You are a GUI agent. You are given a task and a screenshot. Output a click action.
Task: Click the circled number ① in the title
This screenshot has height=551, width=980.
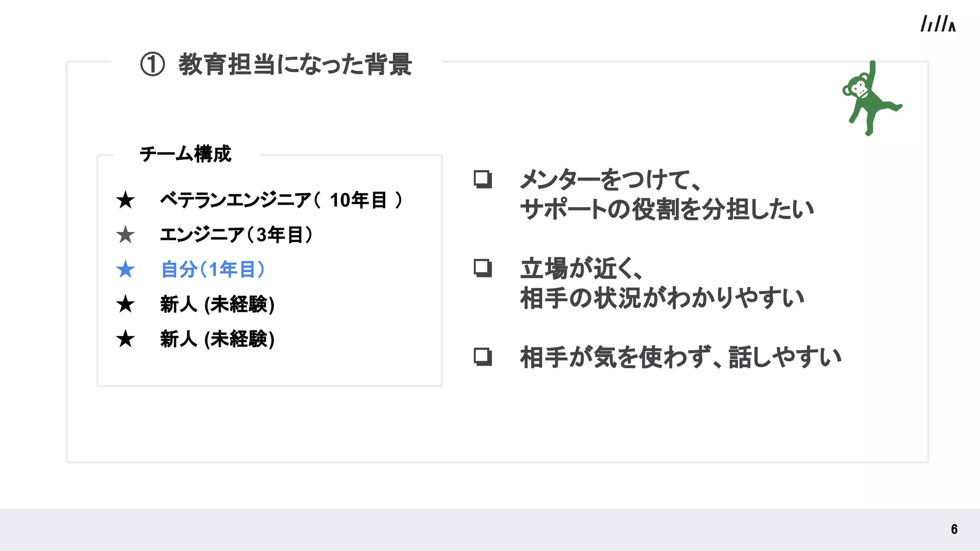[x=153, y=65]
